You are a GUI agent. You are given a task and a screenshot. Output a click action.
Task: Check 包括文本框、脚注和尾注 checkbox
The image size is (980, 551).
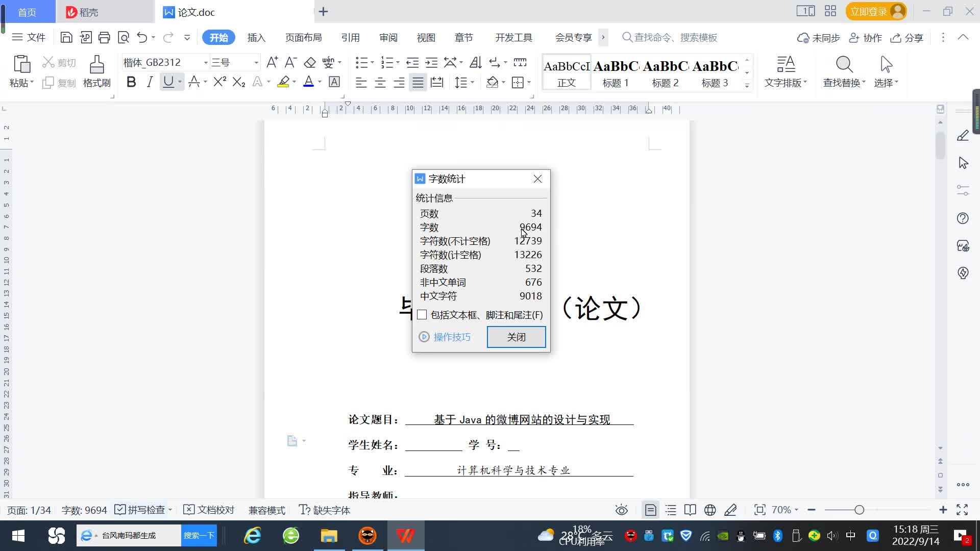point(422,315)
